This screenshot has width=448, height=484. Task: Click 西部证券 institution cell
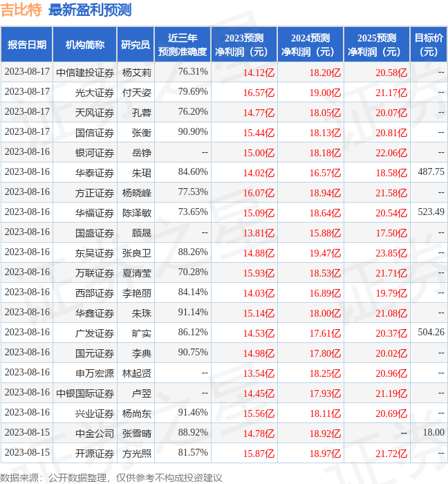tap(95, 294)
